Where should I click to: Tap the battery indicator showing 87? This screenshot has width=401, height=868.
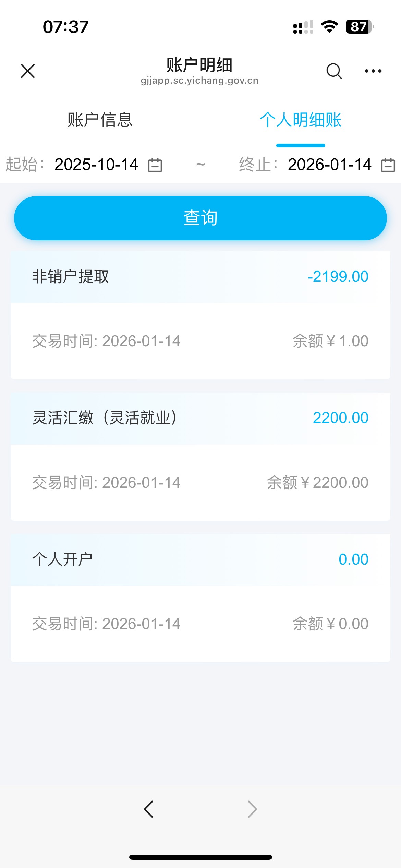pyautogui.click(x=359, y=26)
